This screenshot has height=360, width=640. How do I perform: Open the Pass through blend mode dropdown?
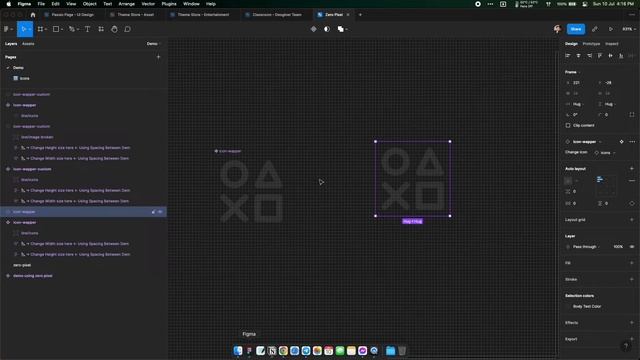tap(586, 247)
